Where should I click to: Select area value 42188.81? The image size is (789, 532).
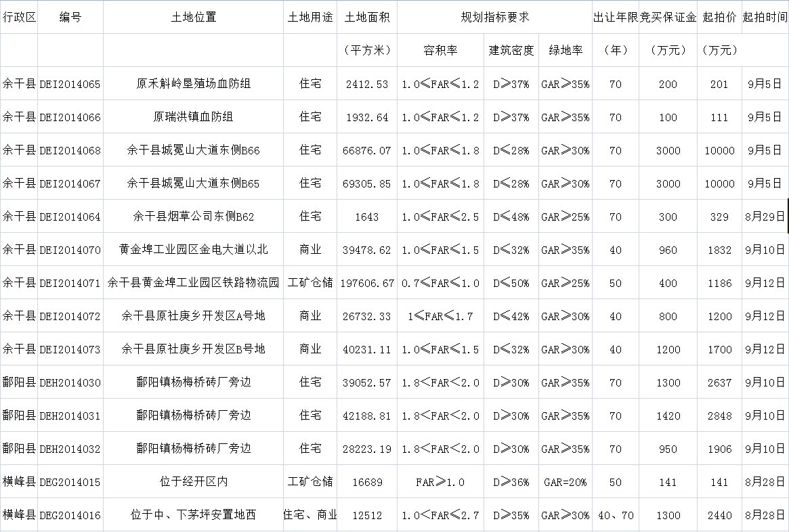pyautogui.click(x=367, y=416)
